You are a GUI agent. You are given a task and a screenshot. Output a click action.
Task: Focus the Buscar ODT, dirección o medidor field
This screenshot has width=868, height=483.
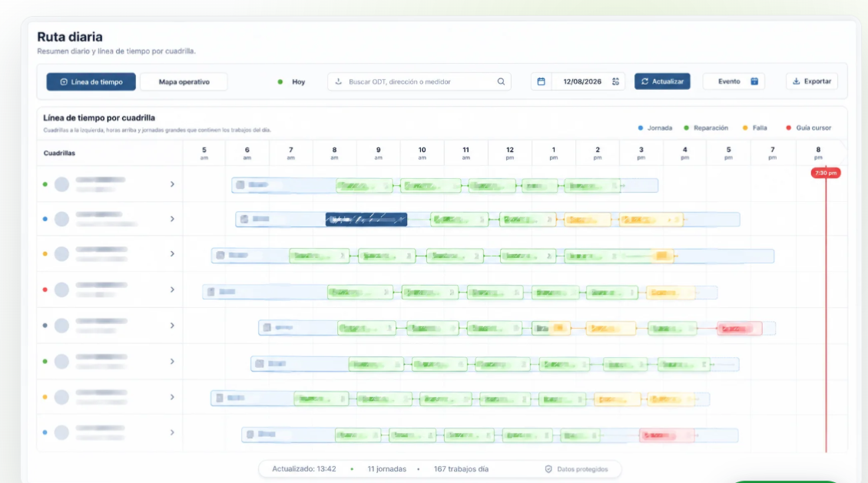pos(419,82)
